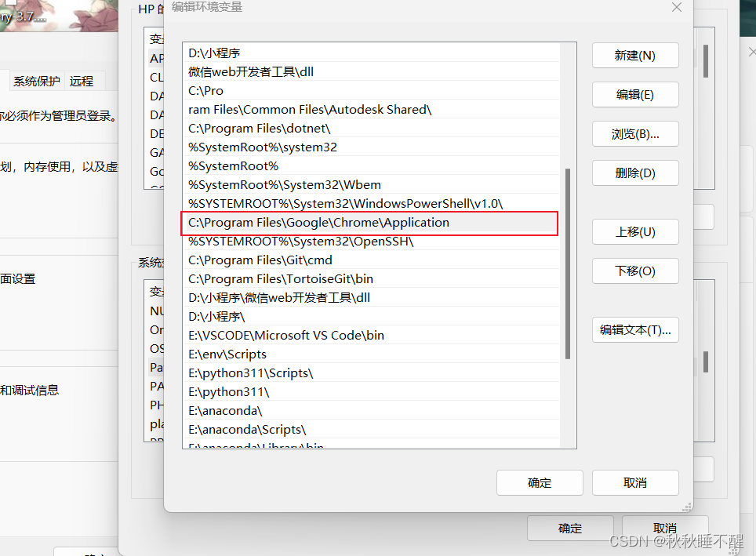Switch to the 系统保护 tab
756x556 pixels.
(36, 80)
